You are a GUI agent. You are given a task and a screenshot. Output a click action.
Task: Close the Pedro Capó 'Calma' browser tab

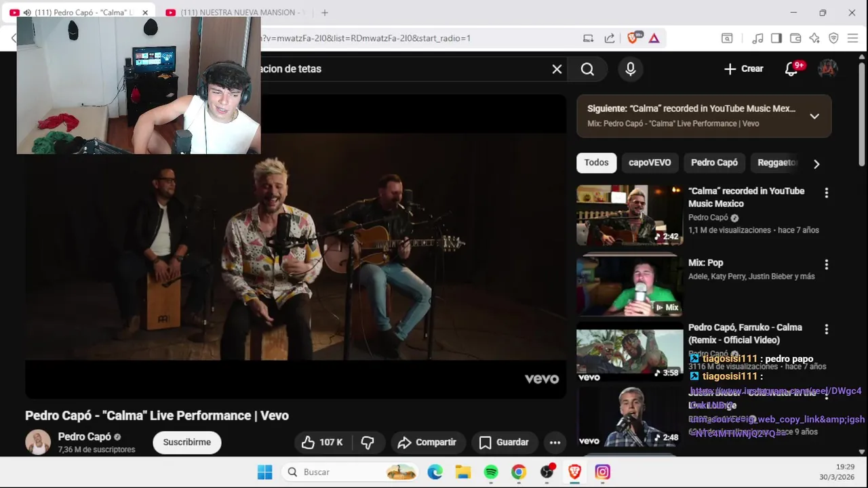click(x=145, y=12)
